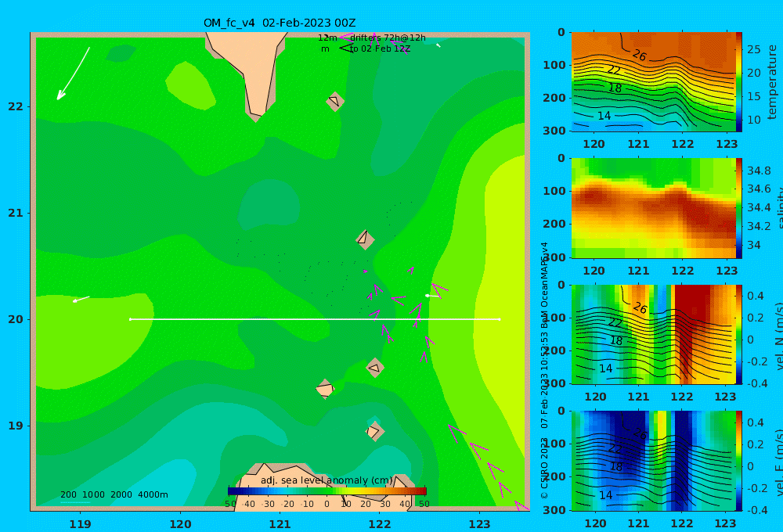Click the "14" contour label in temperature panel
The height and width of the screenshot is (532, 783).
tap(604, 116)
